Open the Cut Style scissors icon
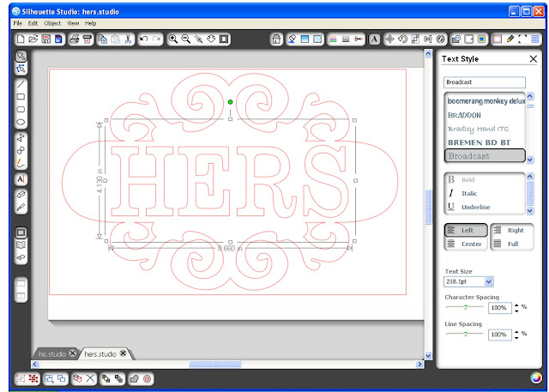 (359, 39)
